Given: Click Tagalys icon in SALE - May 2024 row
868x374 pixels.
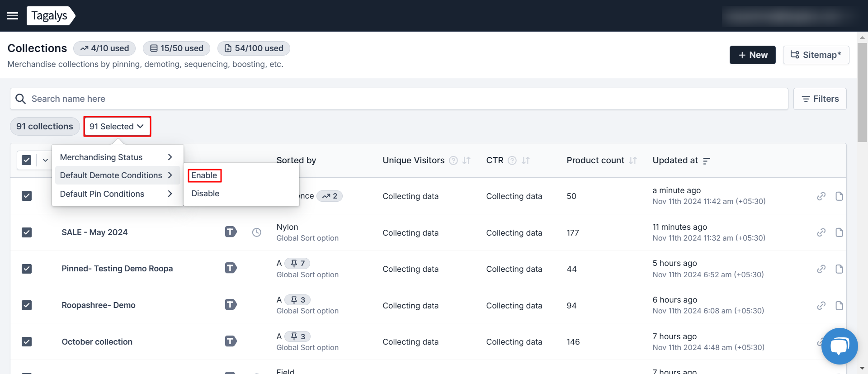Looking at the screenshot, I should click(231, 232).
